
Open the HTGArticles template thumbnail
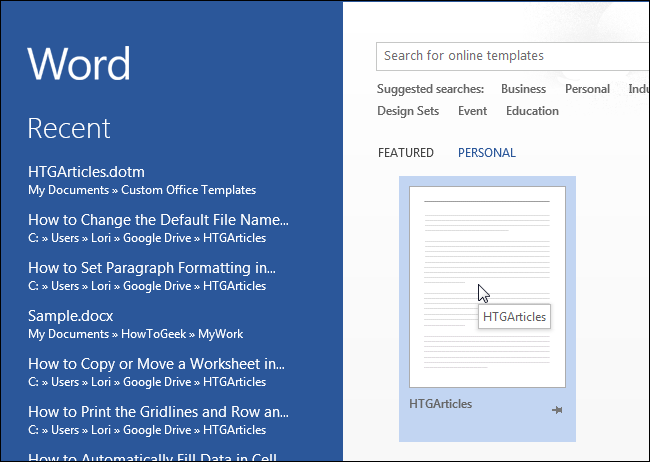click(487, 287)
